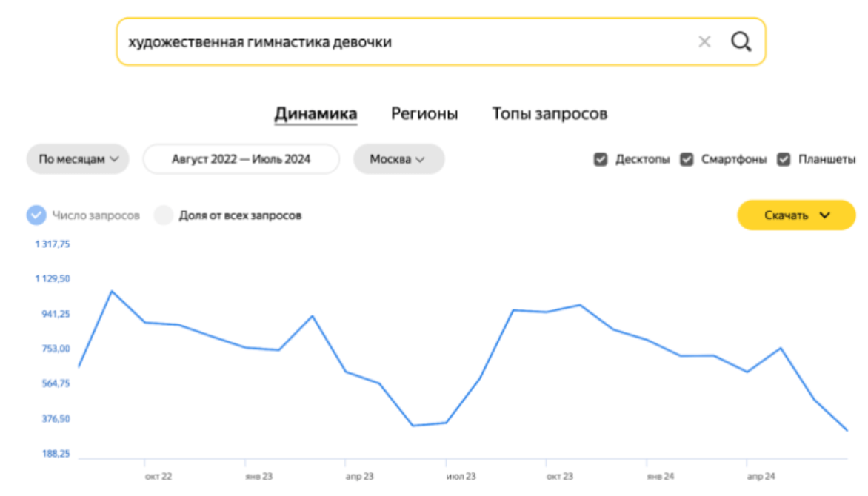Click the magnifying glass search icon
Screen dimensions: 868x496
coord(741,41)
